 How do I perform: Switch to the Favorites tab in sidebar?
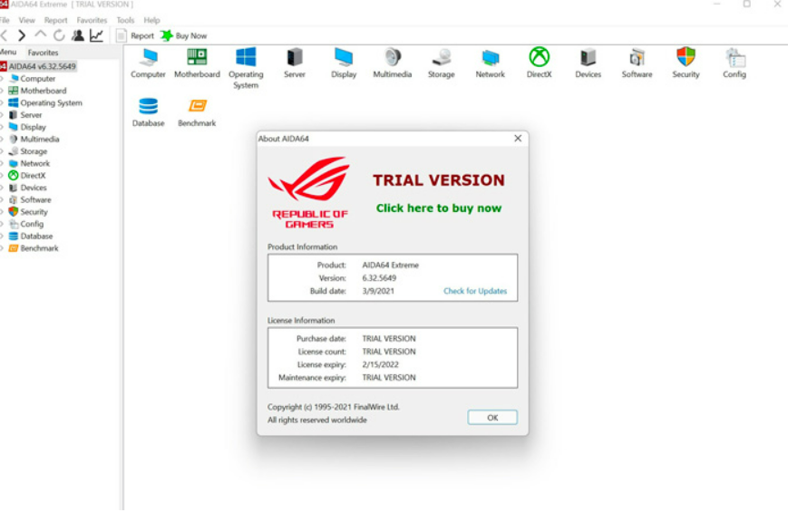click(43, 53)
